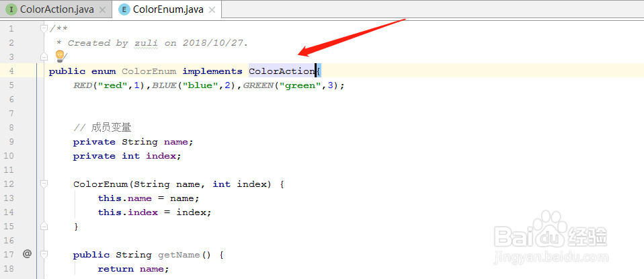Click the return name statement on line 18

(x=133, y=269)
